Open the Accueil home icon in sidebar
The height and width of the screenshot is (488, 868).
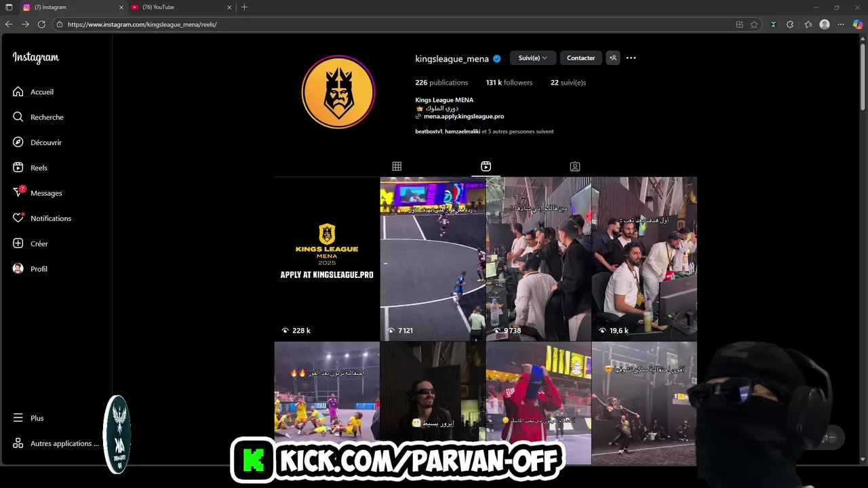point(18,91)
